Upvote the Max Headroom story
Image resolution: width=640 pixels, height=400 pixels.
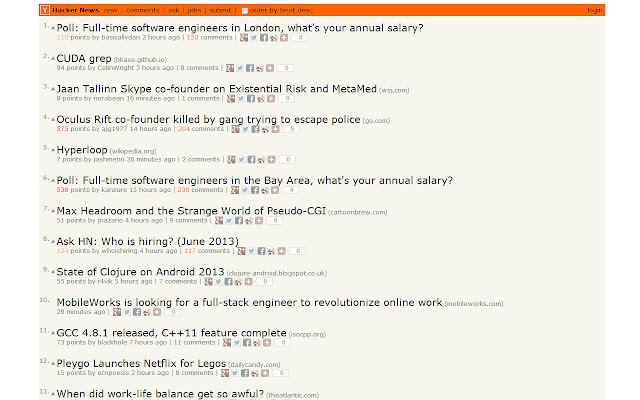(x=53, y=211)
